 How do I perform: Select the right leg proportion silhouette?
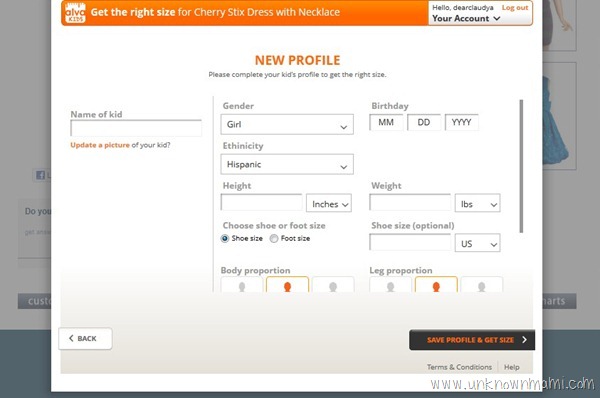pyautogui.click(x=481, y=285)
